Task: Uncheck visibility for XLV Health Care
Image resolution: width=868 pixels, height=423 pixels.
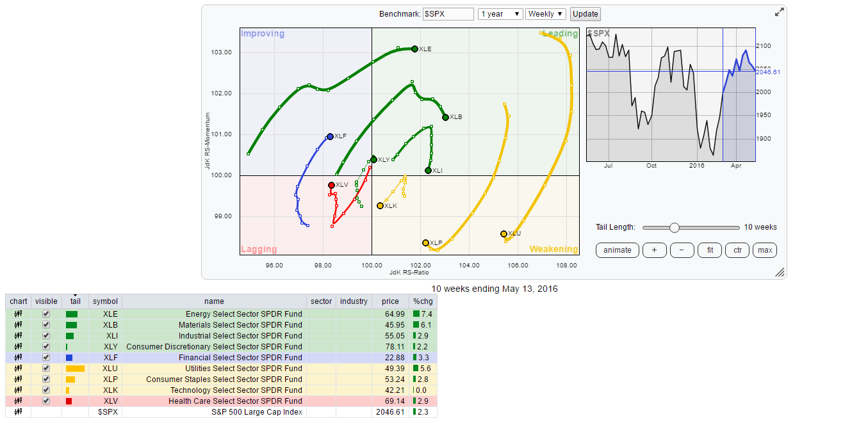Action: [x=45, y=401]
